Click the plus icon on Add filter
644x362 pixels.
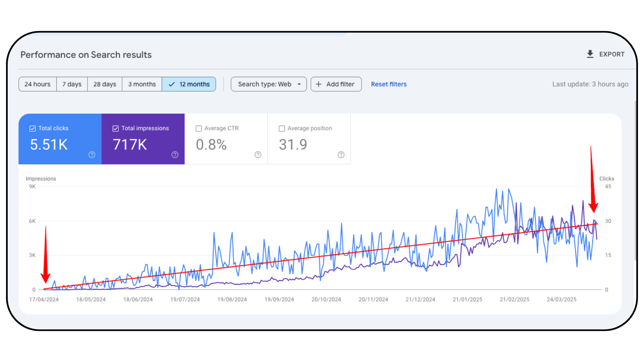(319, 84)
